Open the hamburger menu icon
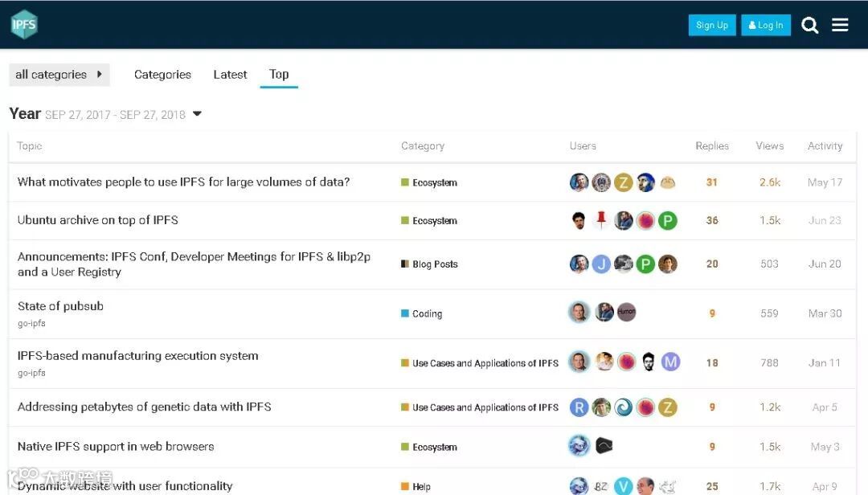The image size is (868, 495). 840,25
